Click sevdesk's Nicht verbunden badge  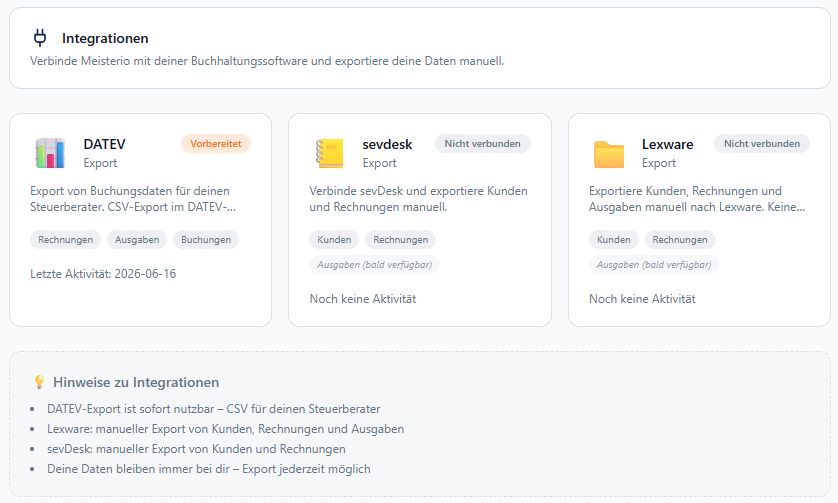tap(483, 143)
